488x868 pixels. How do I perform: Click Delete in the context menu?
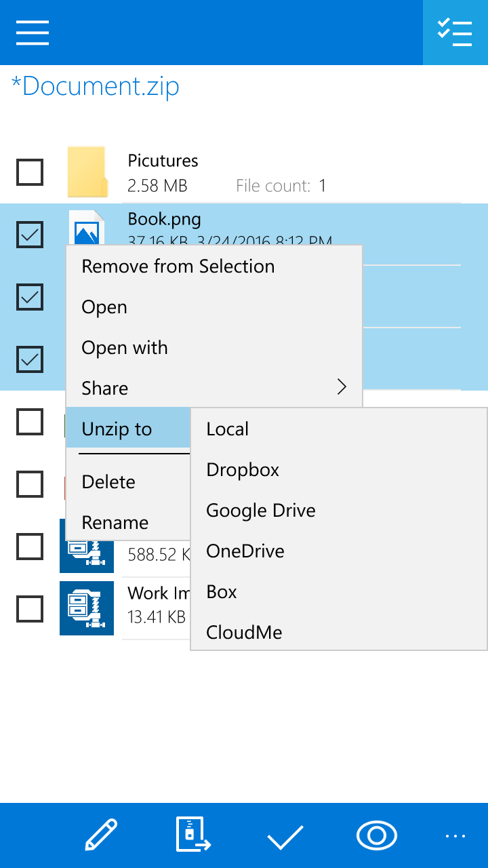point(108,482)
